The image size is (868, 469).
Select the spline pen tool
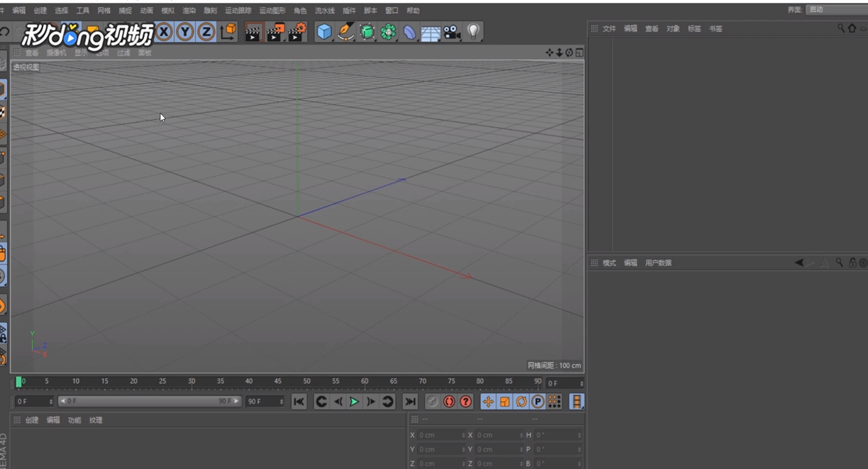[x=345, y=32]
